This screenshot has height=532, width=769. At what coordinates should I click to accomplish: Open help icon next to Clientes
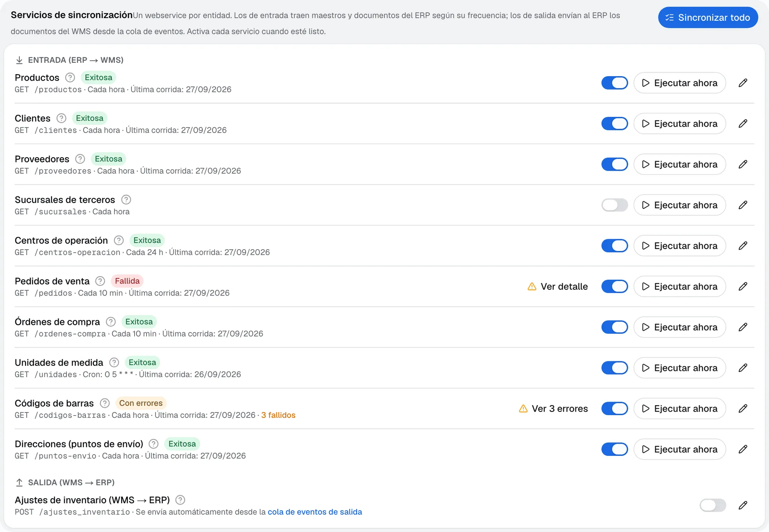tap(61, 118)
